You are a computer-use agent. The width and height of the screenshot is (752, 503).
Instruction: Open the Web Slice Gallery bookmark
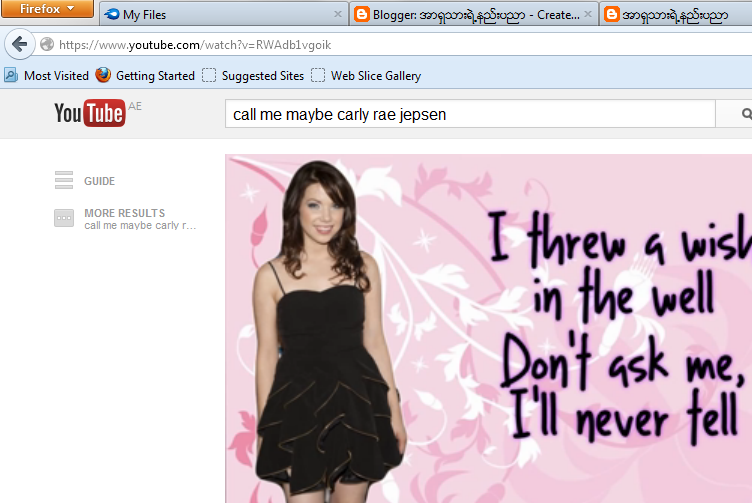(x=366, y=76)
